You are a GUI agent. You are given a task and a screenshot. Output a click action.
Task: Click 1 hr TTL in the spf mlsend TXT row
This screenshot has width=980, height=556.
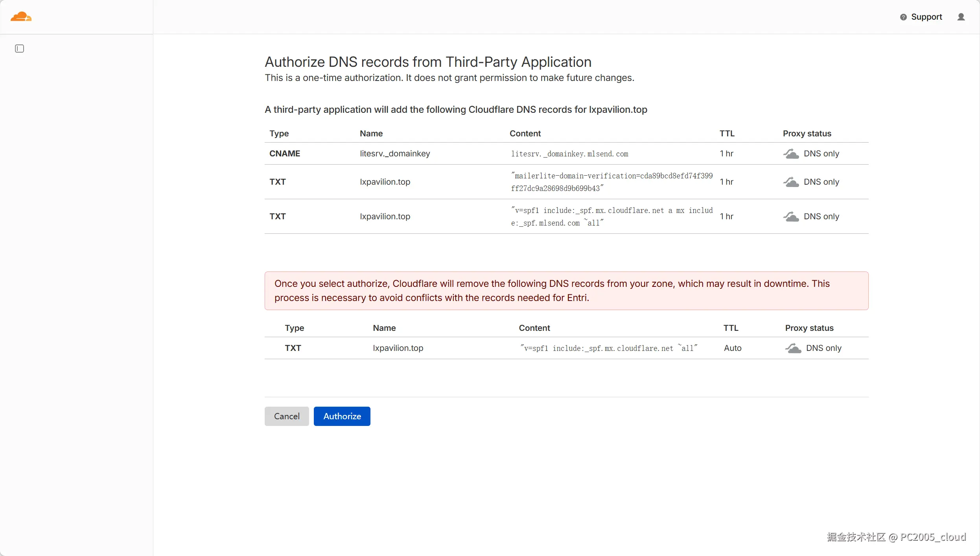tap(726, 217)
